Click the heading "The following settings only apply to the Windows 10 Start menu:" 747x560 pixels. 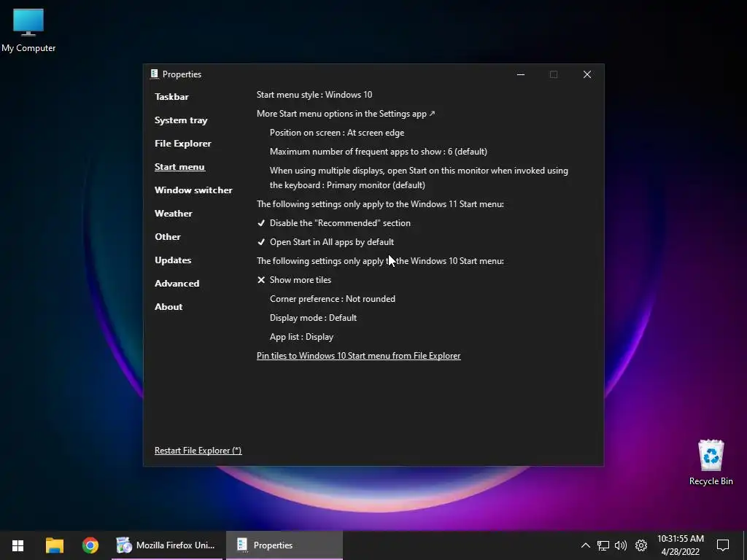[380, 261]
